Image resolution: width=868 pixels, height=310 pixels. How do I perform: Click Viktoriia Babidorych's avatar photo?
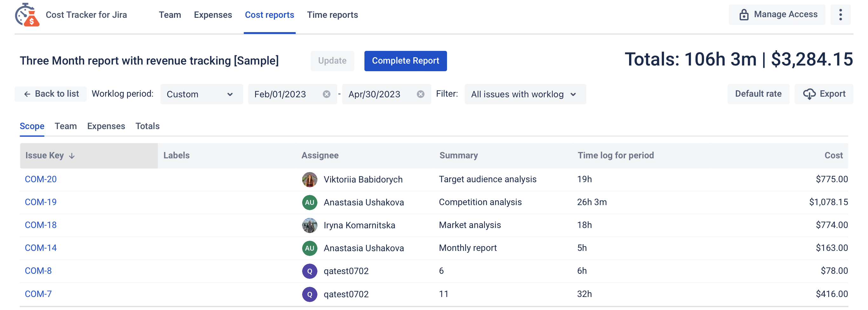coord(309,179)
